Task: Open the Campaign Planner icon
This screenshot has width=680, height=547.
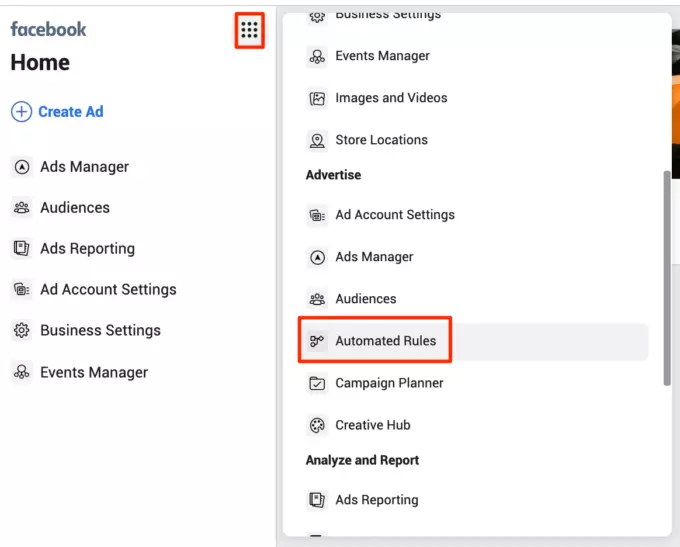Action: [317, 383]
